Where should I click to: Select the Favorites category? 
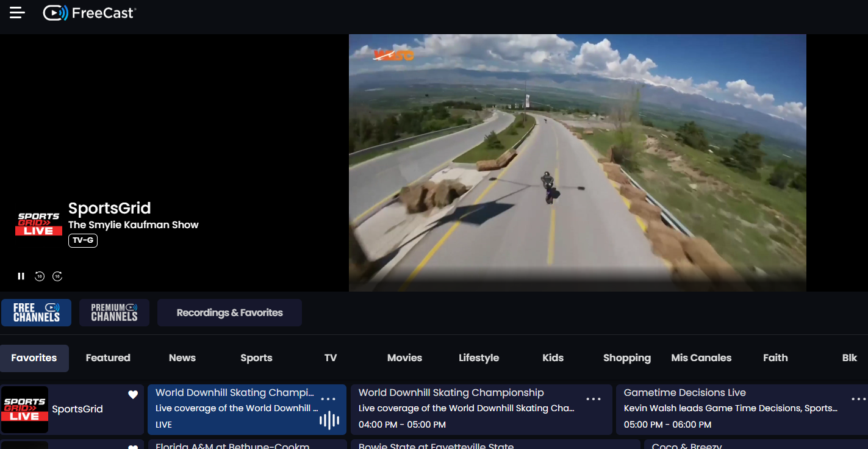[x=34, y=358]
